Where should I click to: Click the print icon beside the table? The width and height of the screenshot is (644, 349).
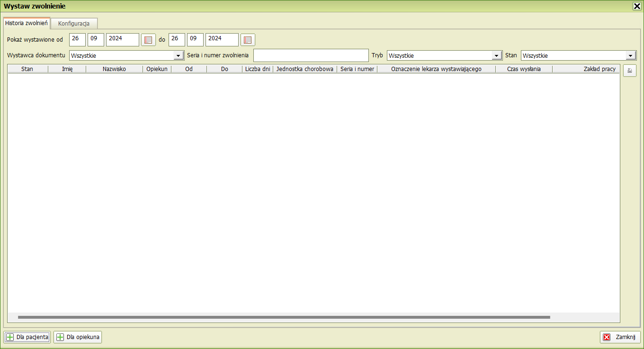click(x=630, y=71)
